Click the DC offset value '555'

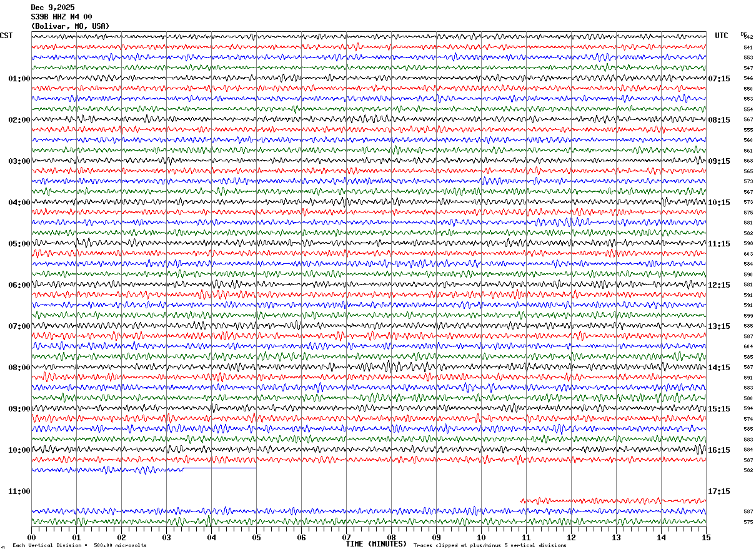coord(748,130)
